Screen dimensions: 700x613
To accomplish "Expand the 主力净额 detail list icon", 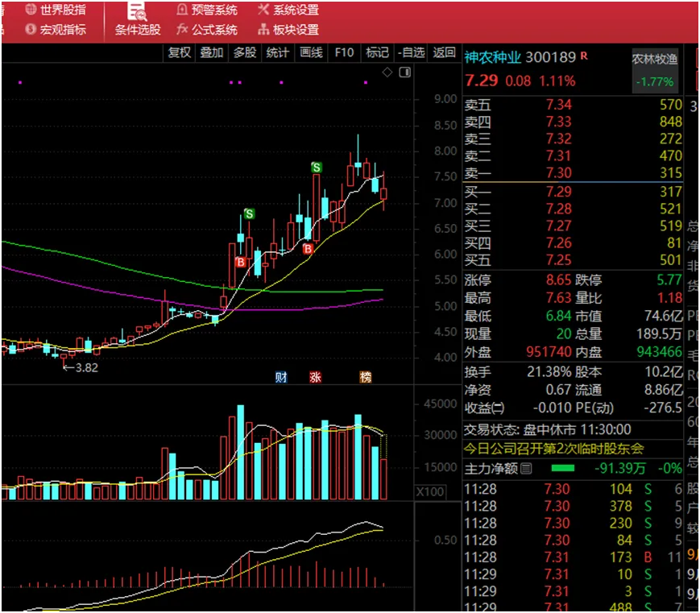I will coord(526,469).
